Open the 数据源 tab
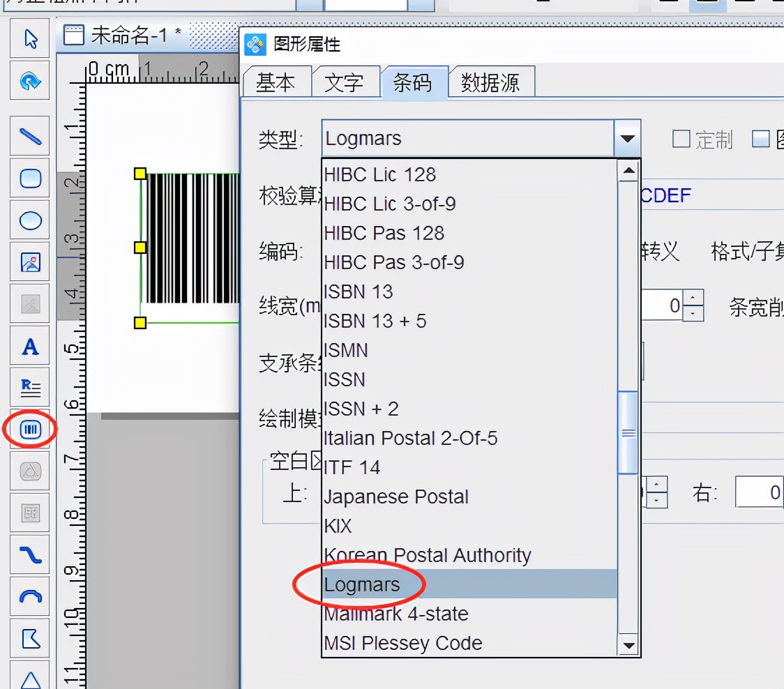Viewport: 784px width, 689px height. pos(490,82)
